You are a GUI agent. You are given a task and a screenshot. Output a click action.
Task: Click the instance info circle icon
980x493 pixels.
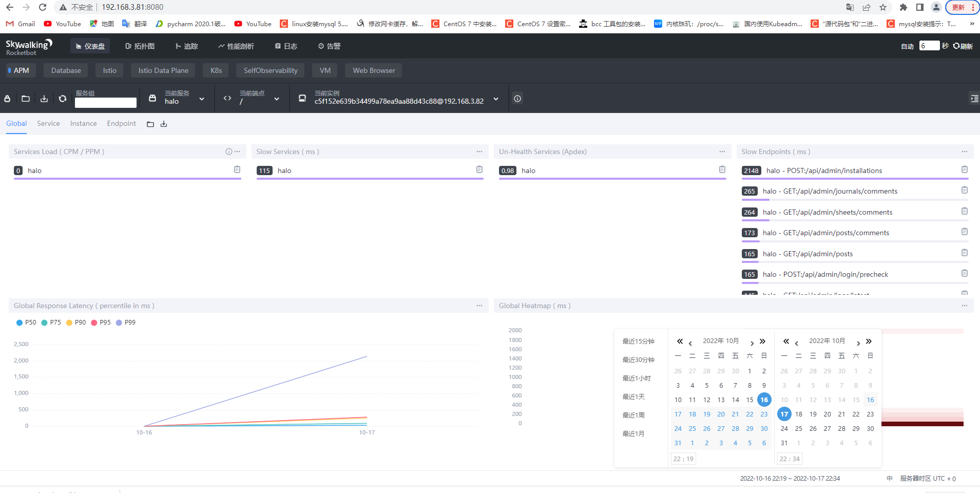[x=517, y=99]
